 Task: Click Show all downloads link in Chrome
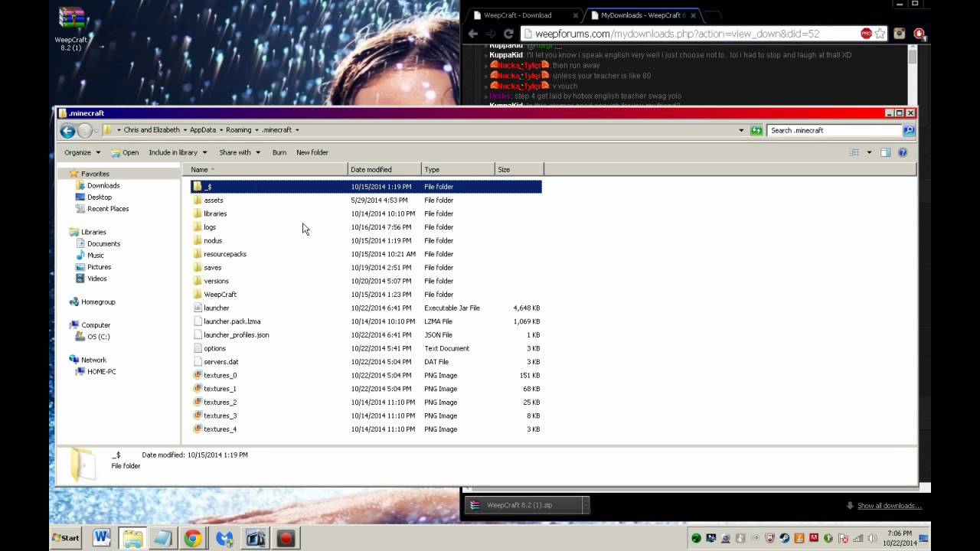pos(890,506)
